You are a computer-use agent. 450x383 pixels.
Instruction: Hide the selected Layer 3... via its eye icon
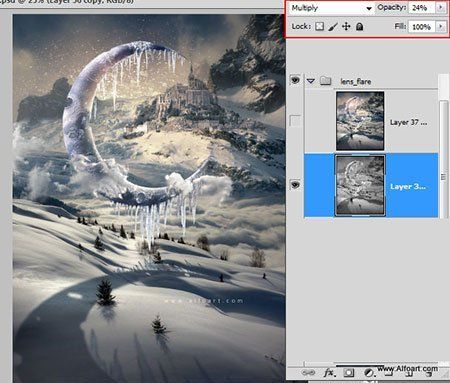click(x=295, y=184)
